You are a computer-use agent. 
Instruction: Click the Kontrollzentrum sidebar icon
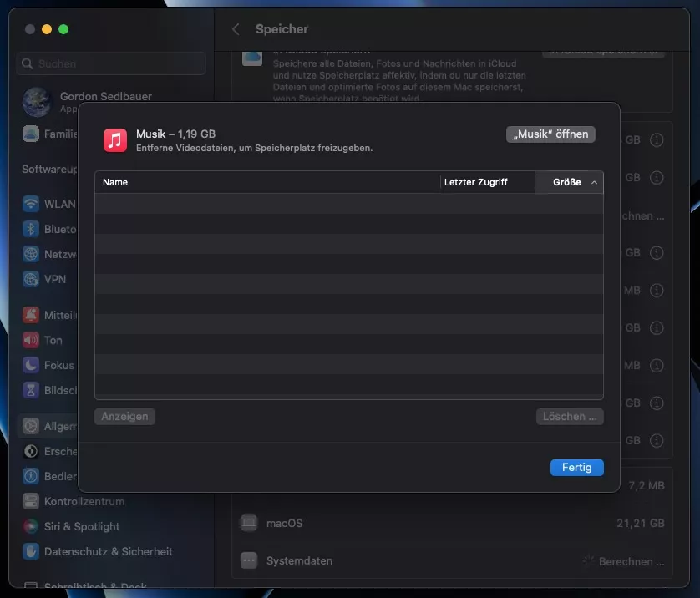point(31,501)
